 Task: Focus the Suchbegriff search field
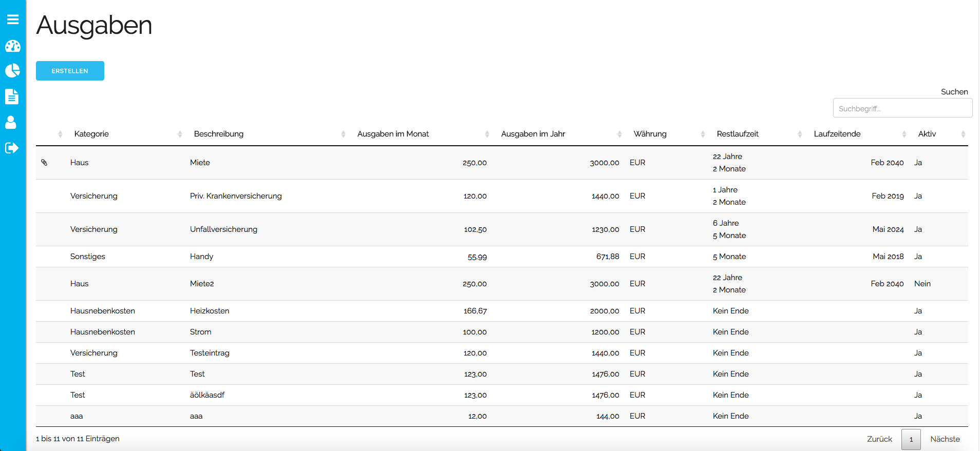pyautogui.click(x=902, y=108)
